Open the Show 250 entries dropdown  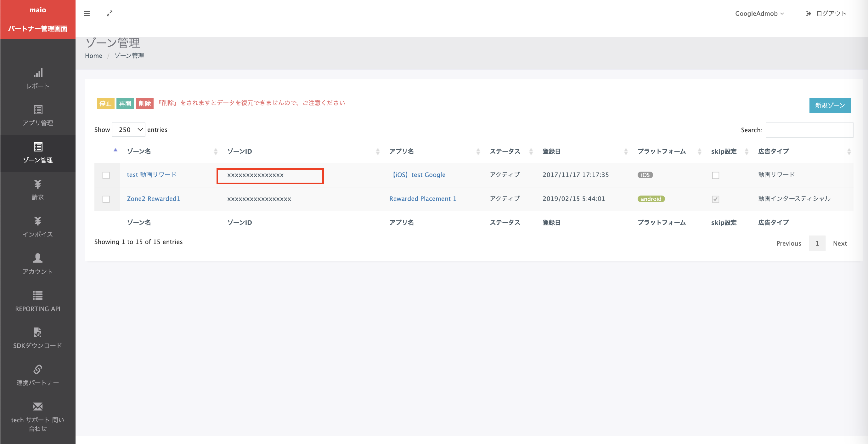129,130
